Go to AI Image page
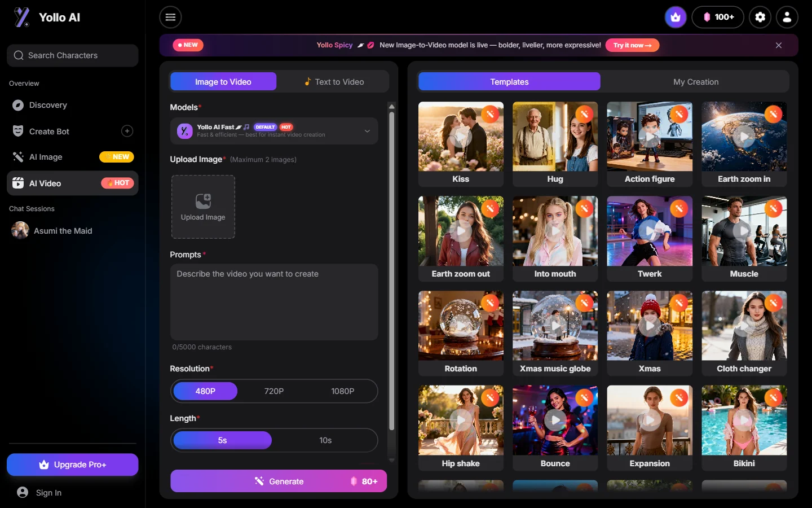812x508 pixels. (72, 157)
